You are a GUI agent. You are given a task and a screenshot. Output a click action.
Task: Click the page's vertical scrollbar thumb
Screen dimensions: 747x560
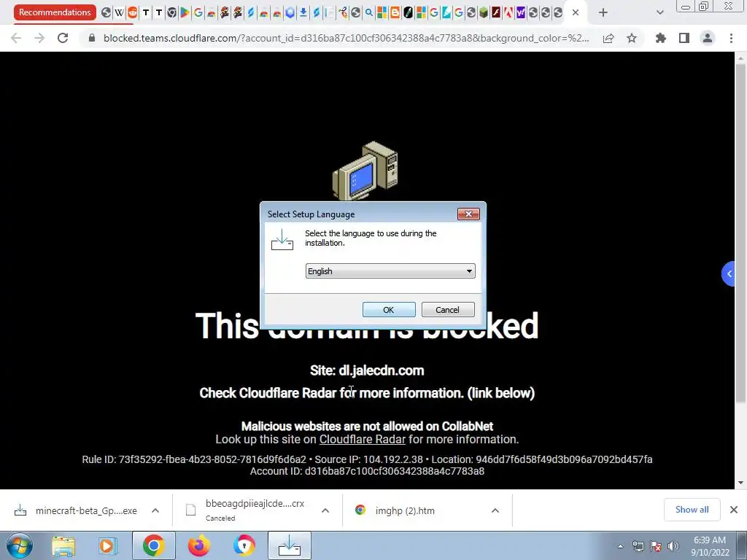[740, 233]
